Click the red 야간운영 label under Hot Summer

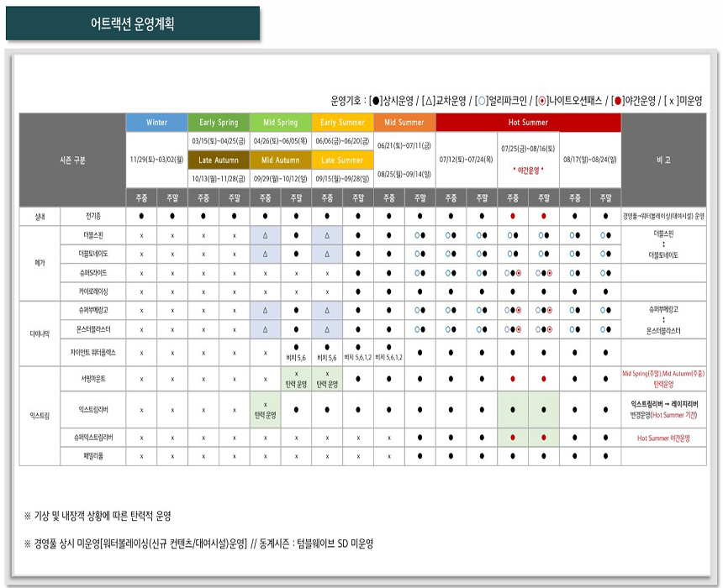tap(527, 169)
